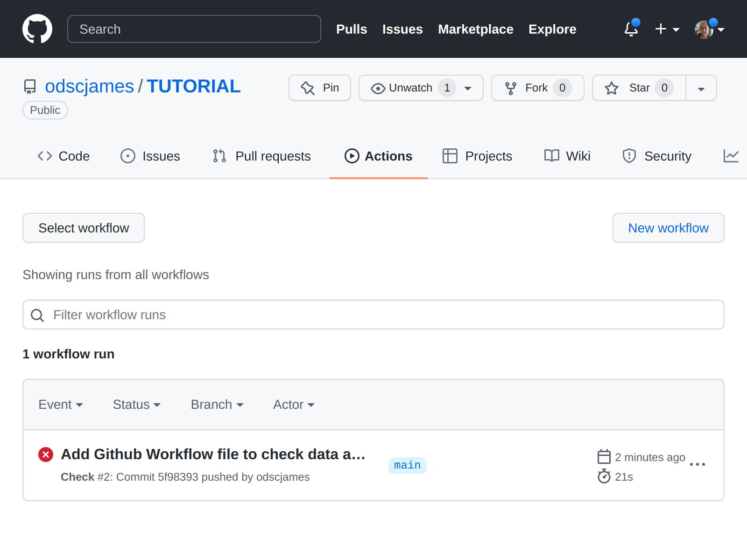The width and height of the screenshot is (747, 560).
Task: Click 'Showing runs from all workflows' text
Action: pyautogui.click(x=116, y=275)
